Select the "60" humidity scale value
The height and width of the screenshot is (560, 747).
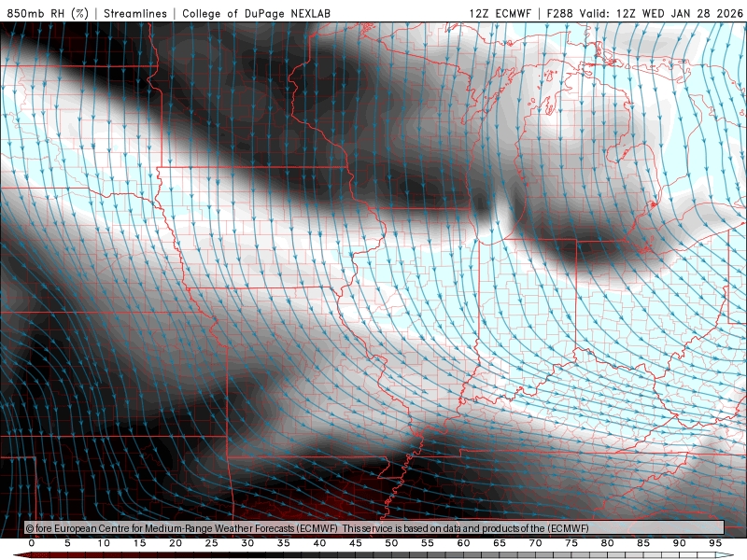tap(463, 543)
